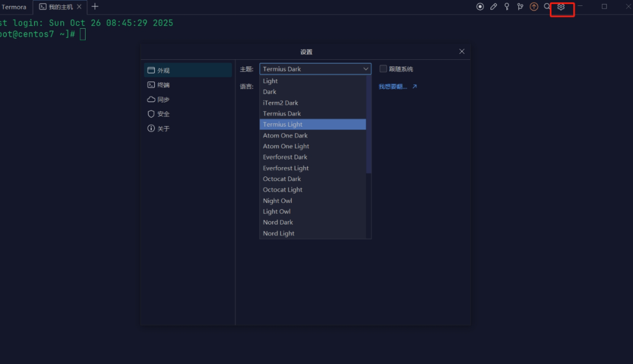Viewport: 633px width, 364px height.
Task: Open the settings gear icon
Action: click(x=561, y=6)
